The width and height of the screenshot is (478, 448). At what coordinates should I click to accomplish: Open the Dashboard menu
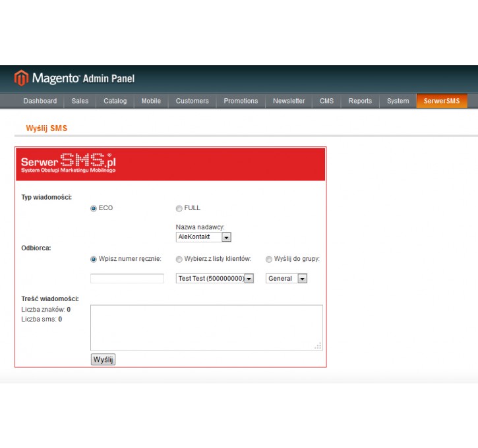coord(40,101)
